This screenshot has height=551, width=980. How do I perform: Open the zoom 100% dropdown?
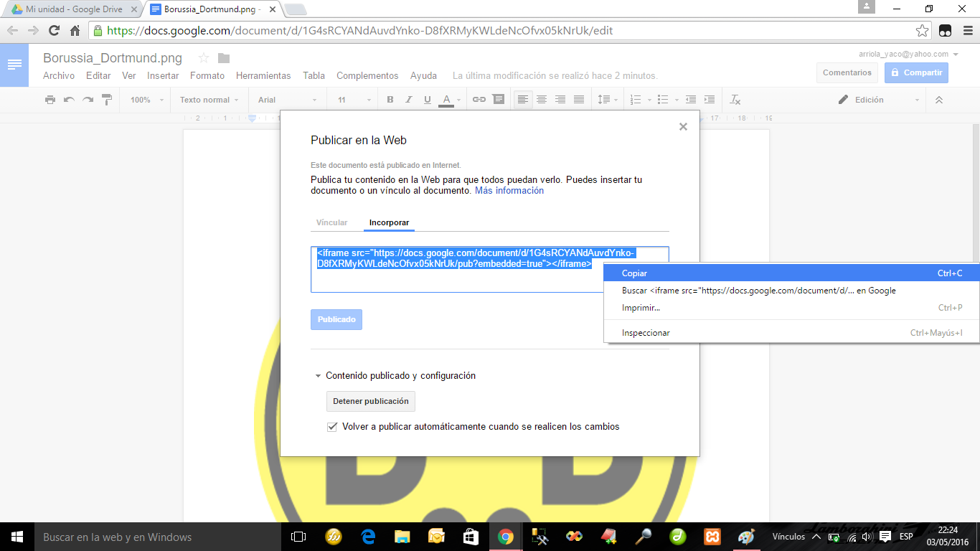tap(147, 100)
